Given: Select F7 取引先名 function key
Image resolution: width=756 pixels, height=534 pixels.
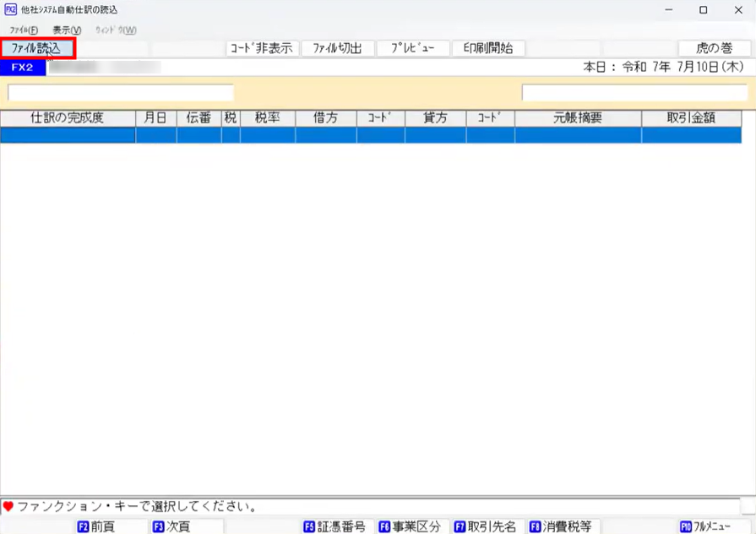Looking at the screenshot, I should pyautogui.click(x=485, y=526).
